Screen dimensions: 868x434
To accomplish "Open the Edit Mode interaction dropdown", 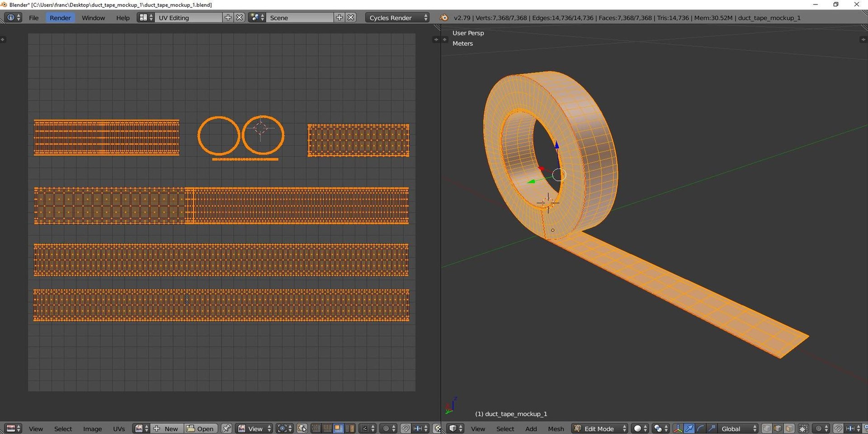I will pyautogui.click(x=599, y=429).
